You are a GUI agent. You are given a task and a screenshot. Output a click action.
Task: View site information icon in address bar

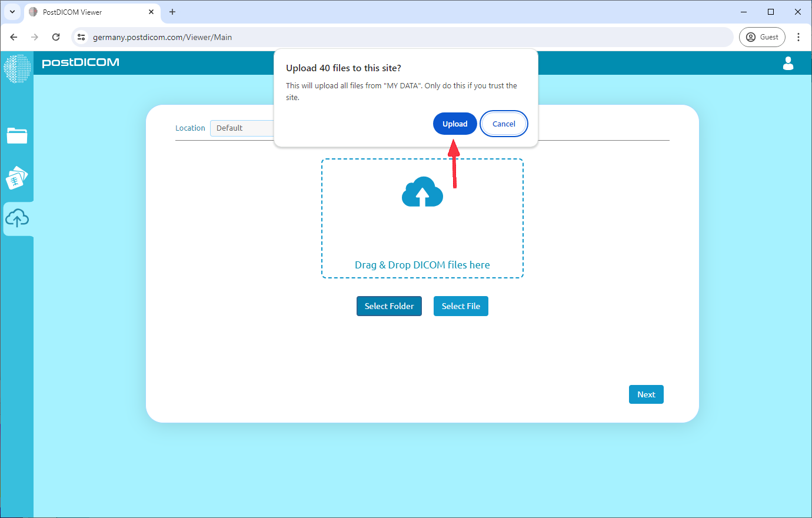pyautogui.click(x=82, y=37)
